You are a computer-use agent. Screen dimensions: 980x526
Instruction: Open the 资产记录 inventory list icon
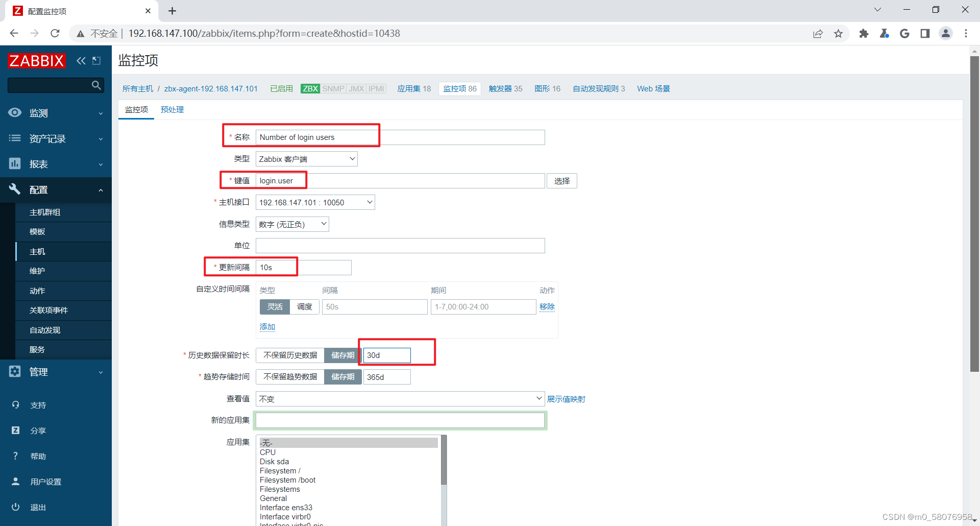click(15, 138)
